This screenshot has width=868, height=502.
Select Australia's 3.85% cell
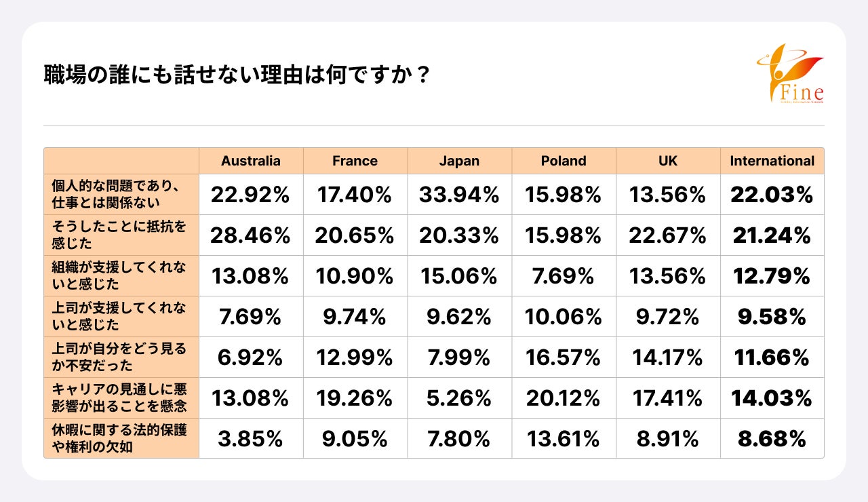point(250,440)
